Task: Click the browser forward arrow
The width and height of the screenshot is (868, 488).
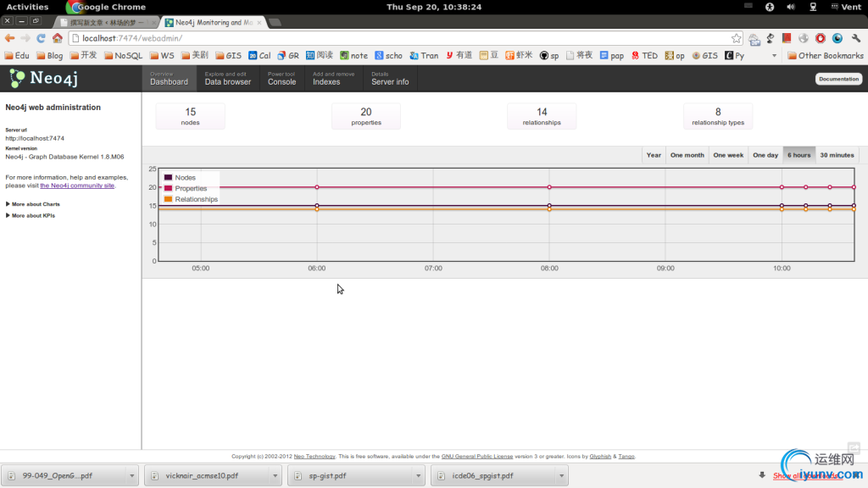Action: [25, 38]
